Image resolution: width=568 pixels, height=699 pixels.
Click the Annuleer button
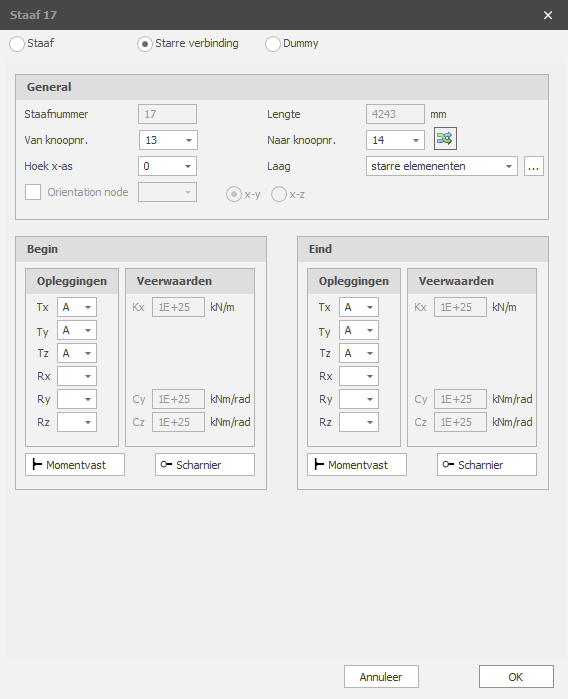[381, 677]
